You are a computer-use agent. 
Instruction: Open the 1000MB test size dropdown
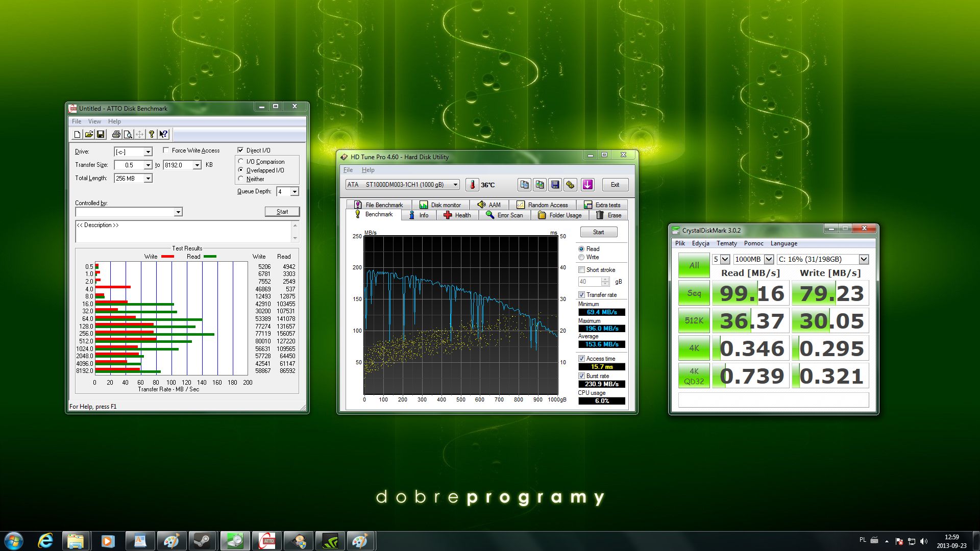point(769,259)
